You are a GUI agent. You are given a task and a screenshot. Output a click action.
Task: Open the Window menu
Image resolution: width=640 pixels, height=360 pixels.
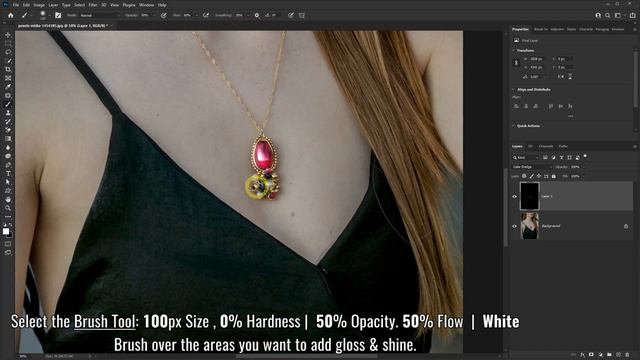(x=147, y=5)
